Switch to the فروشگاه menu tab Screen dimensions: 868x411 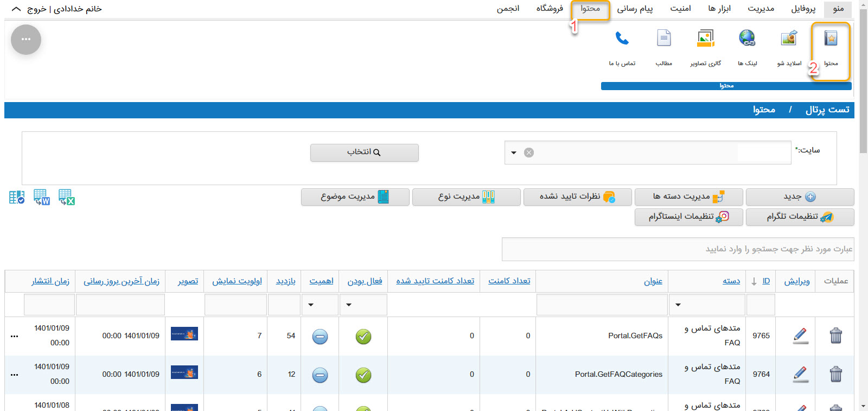pos(550,9)
